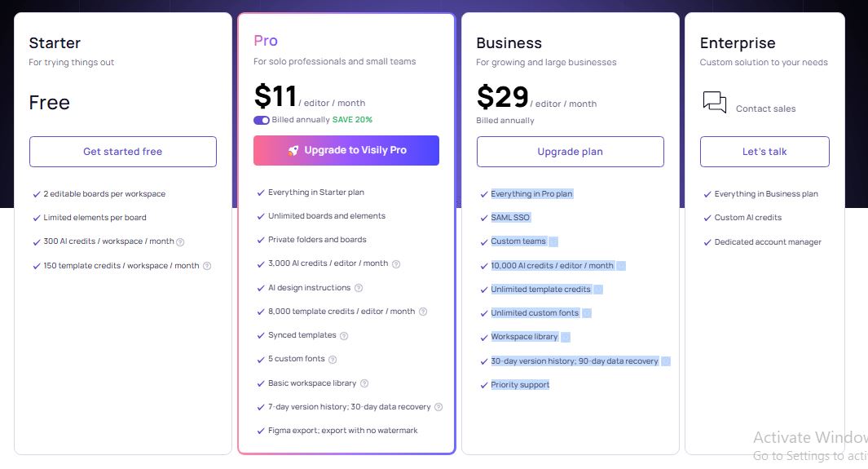The height and width of the screenshot is (469, 868).
Task: Click the Basic workspace library help icon
Action: pyautogui.click(x=364, y=383)
